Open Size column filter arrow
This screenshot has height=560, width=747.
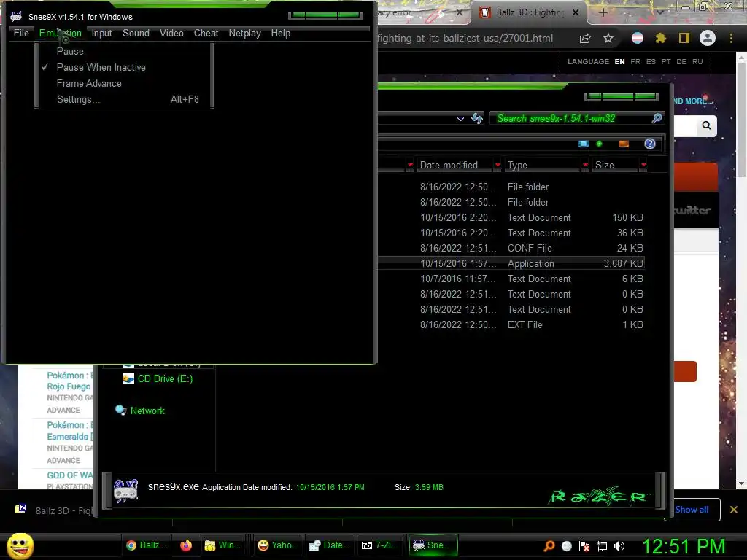tap(643, 166)
